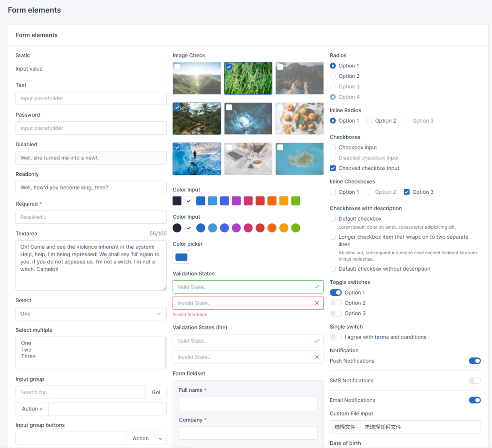Select the mountain valley sunrise image
The image size is (492, 448).
(197, 78)
